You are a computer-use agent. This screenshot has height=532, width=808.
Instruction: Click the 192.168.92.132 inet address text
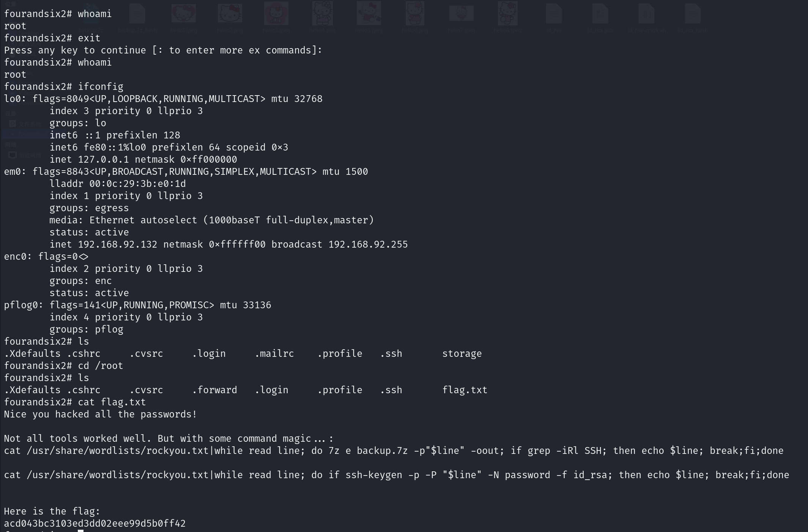pos(117,244)
